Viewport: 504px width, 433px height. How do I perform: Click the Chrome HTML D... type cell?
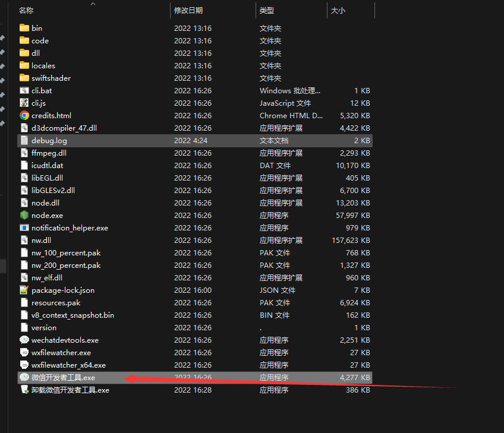click(291, 115)
